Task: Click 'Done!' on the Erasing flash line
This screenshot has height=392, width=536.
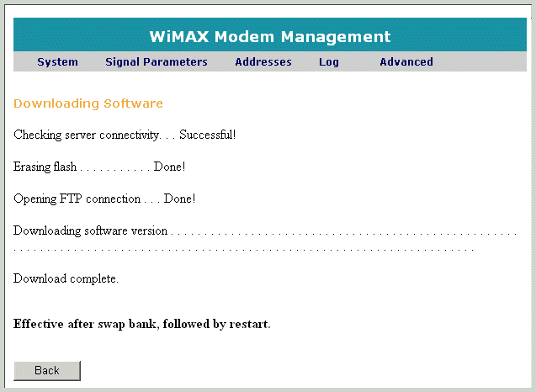Action: coord(169,167)
